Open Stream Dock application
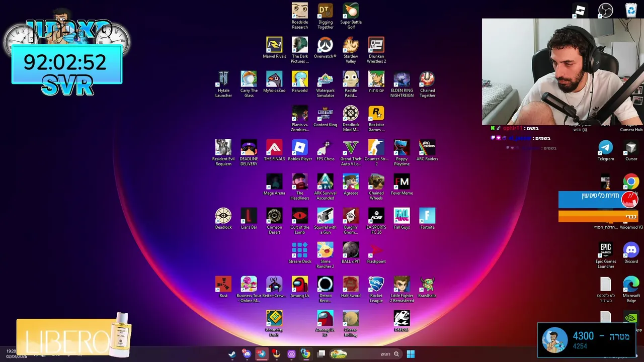The width and height of the screenshot is (644, 362). [300, 253]
